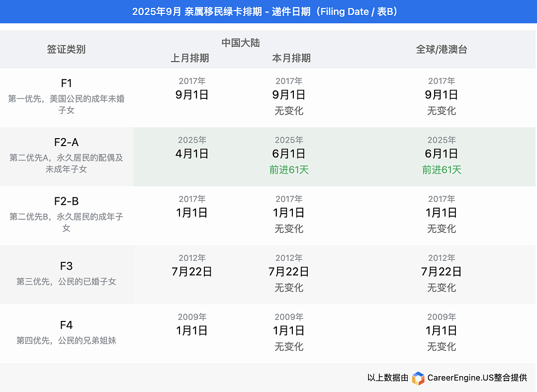Viewport: 537px width, 392px height.
Task: Click green 前进61天 under 本月排期
Action: pyautogui.click(x=289, y=169)
